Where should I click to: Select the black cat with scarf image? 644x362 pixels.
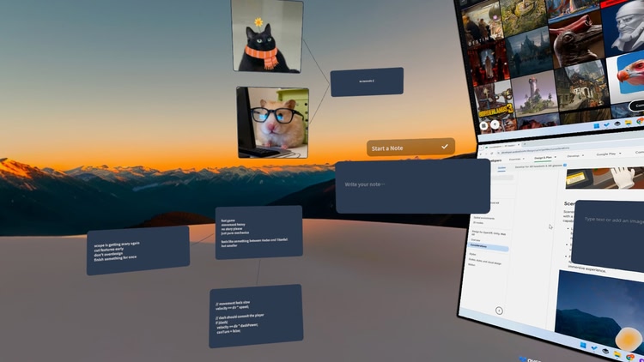tap(267, 36)
